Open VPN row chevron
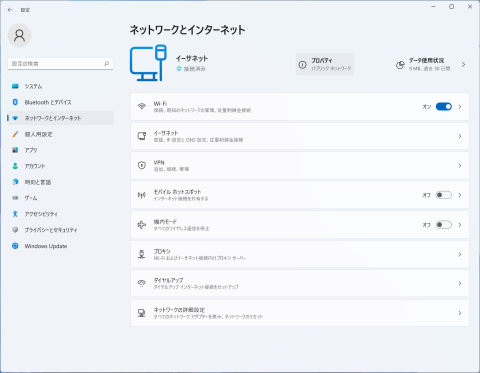Screen dimensions: 480x373 pos(460,165)
